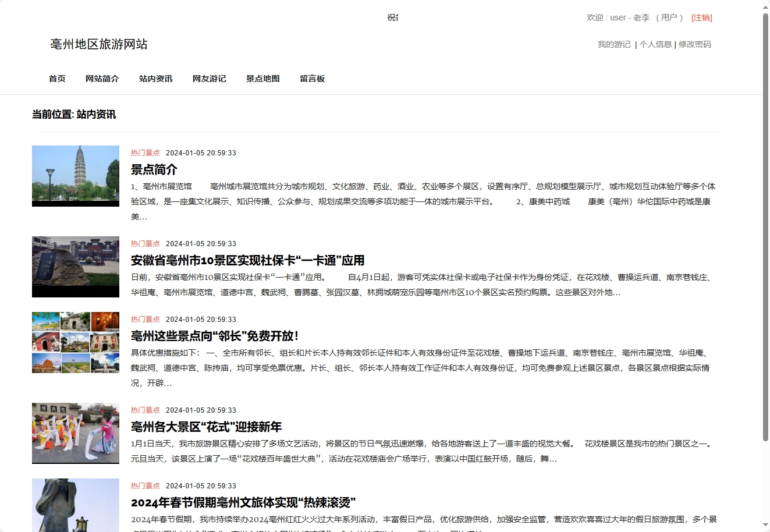770x532 pixels.
Task: Select the 站内资讯 tab
Action: [155, 79]
